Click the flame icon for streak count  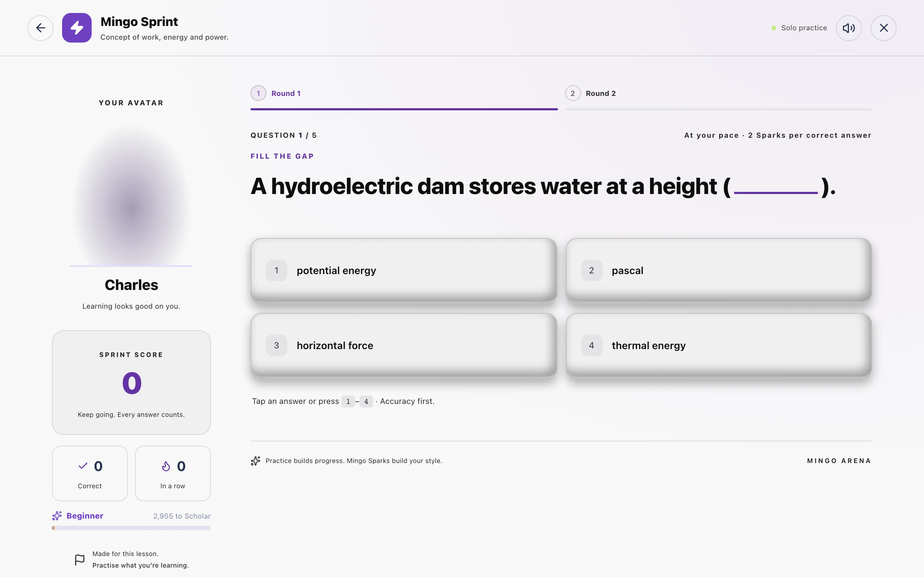pos(166,466)
